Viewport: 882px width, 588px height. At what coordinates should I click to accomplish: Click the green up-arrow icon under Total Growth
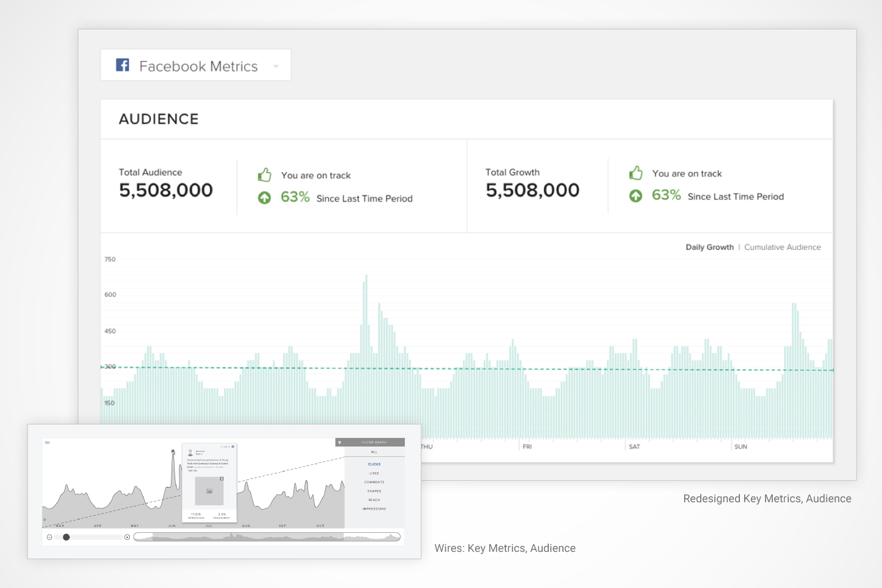636,195
